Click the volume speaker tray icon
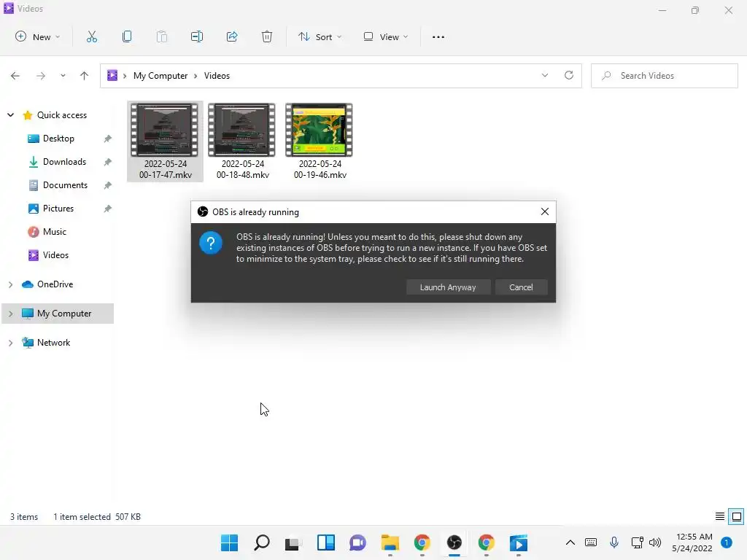 pos(655,542)
